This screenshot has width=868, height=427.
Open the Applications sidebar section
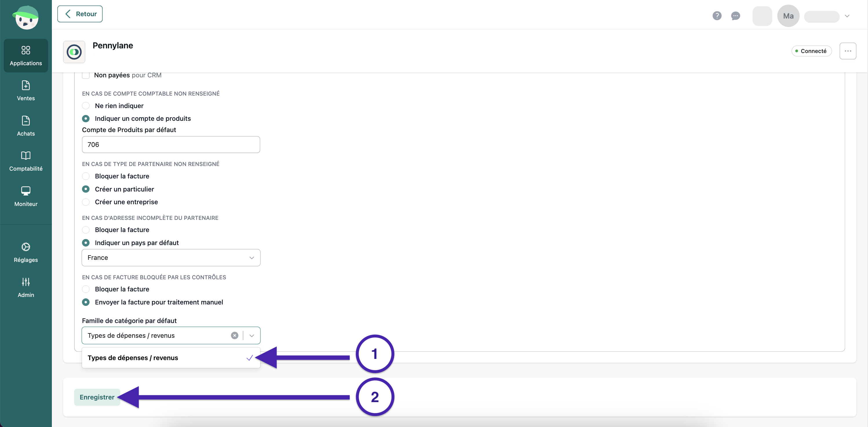click(x=25, y=56)
